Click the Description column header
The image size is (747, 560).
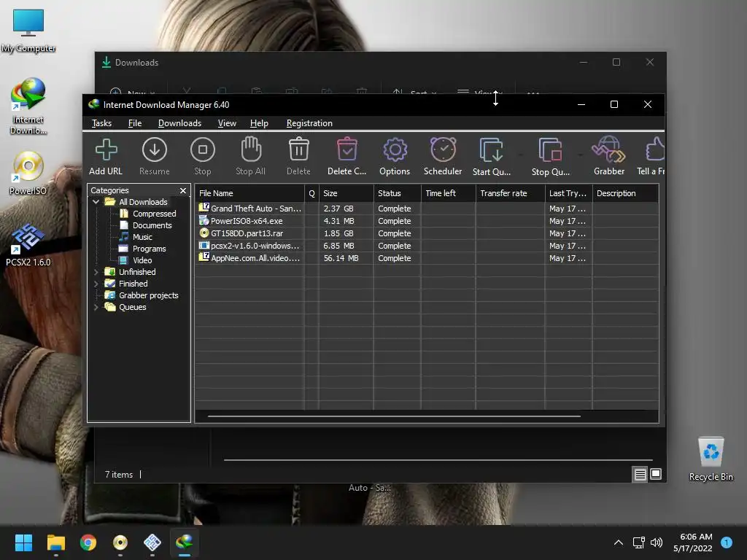pyautogui.click(x=625, y=193)
